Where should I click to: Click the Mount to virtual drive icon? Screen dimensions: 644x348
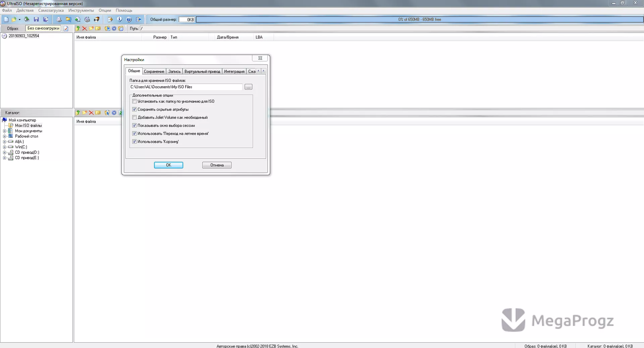click(87, 19)
